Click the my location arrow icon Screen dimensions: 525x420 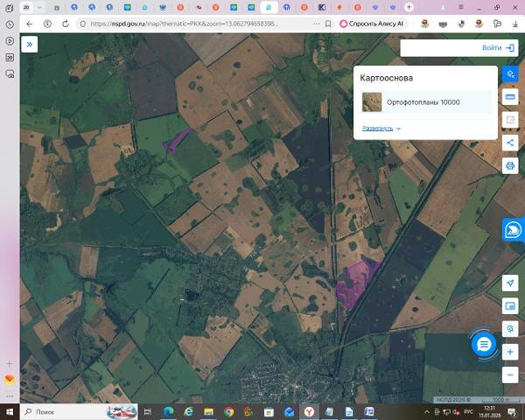510,283
